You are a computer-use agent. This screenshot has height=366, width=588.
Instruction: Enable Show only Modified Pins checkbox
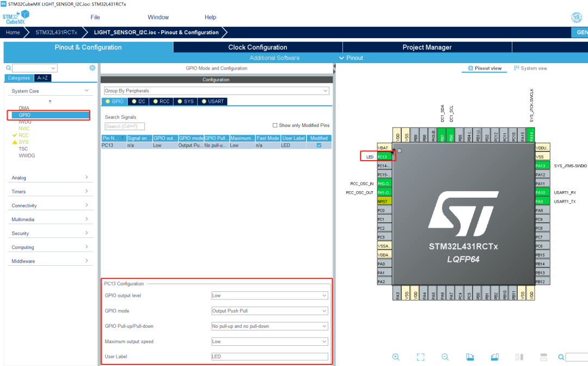[x=275, y=125]
